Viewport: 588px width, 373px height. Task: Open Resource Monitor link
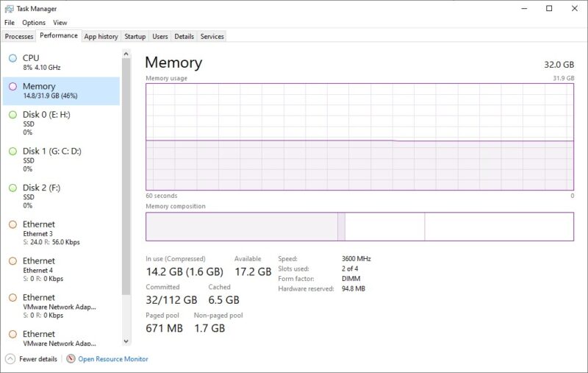click(113, 359)
